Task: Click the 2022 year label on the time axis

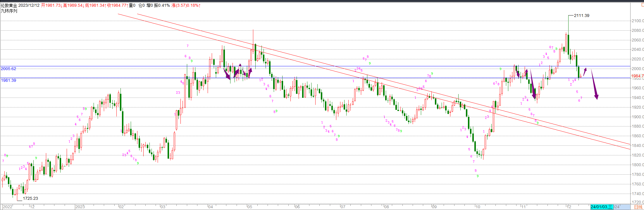Action: 8,207
